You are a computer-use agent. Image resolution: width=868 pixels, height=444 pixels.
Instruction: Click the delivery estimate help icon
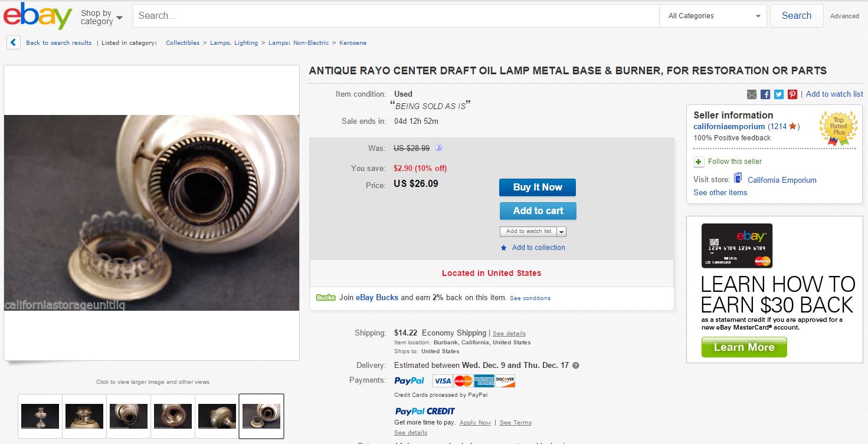[576, 366]
